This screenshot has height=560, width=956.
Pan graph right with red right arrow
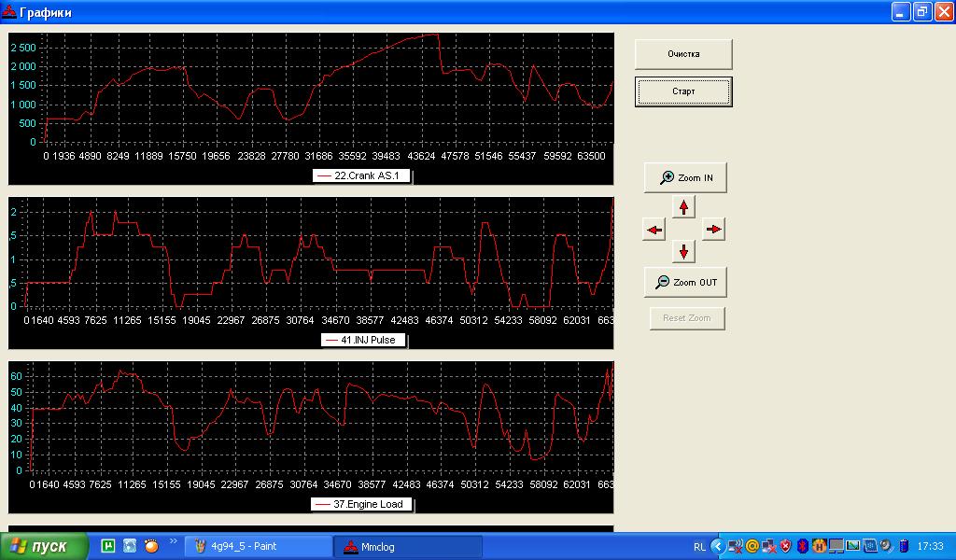[713, 230]
